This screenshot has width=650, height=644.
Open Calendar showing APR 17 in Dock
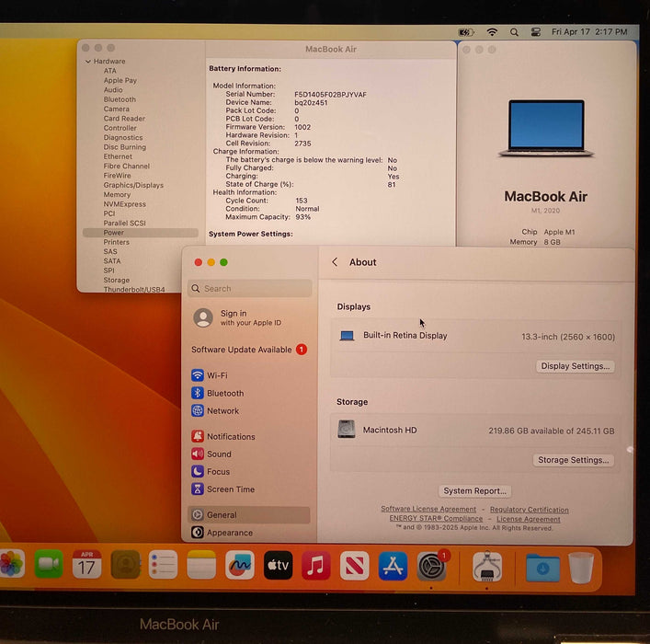[86, 564]
